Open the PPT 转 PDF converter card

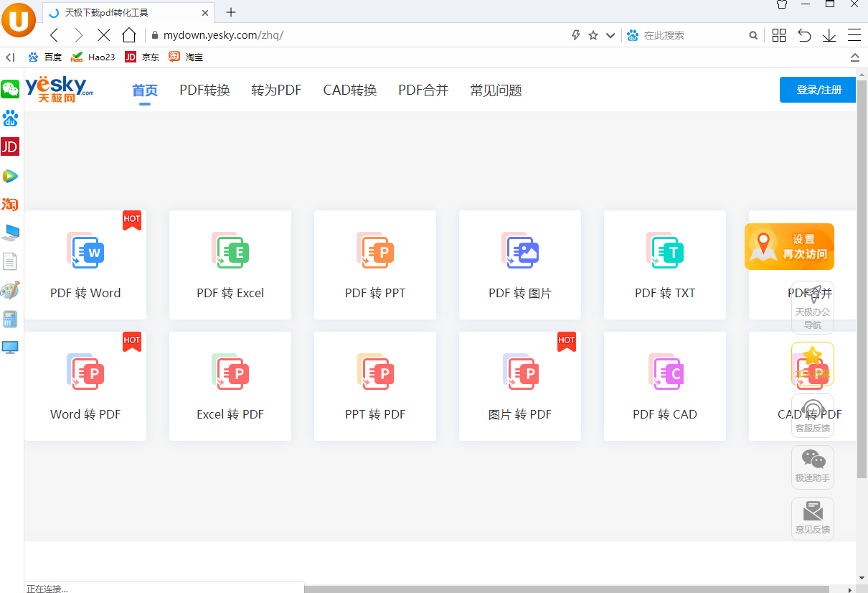(375, 386)
